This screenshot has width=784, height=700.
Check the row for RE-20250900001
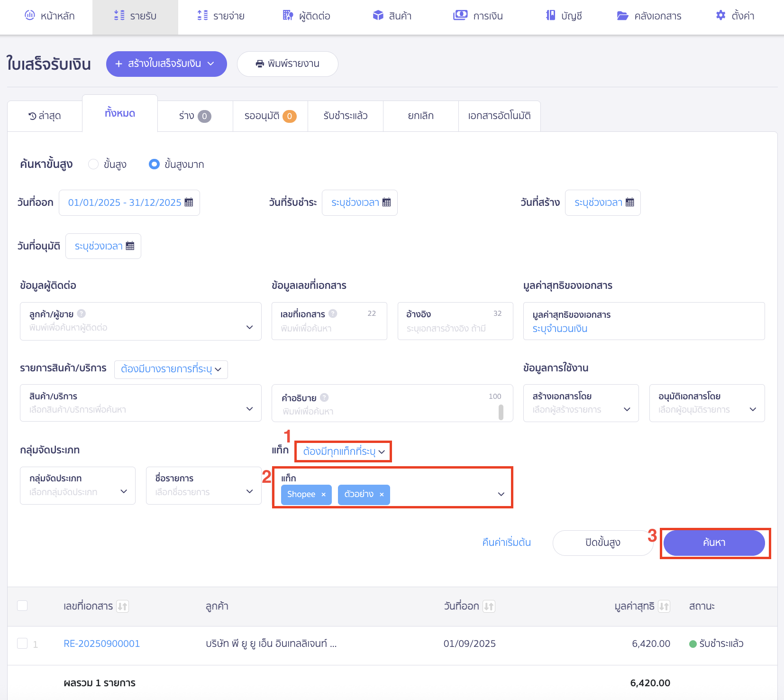tap(22, 643)
